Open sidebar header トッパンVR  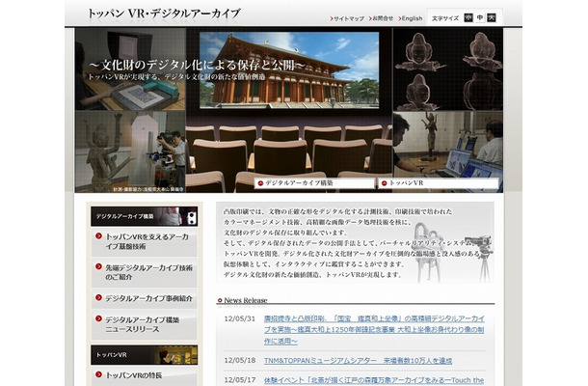point(144,355)
